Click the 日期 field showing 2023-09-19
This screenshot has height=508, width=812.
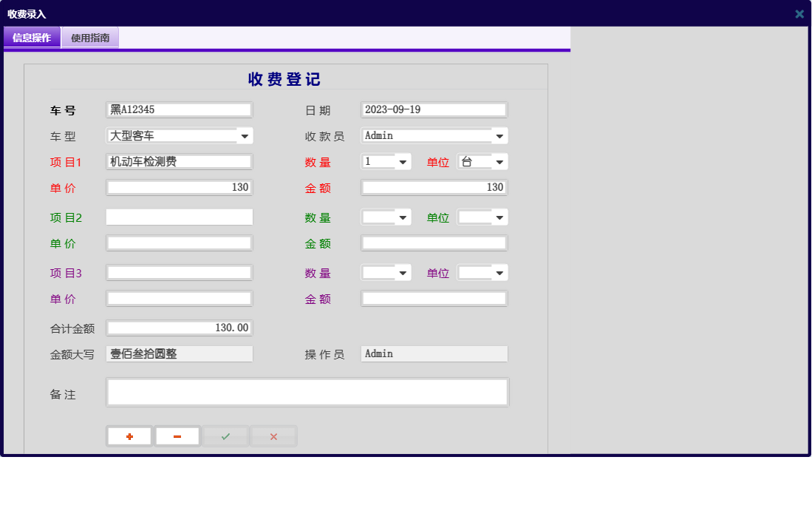pos(434,109)
